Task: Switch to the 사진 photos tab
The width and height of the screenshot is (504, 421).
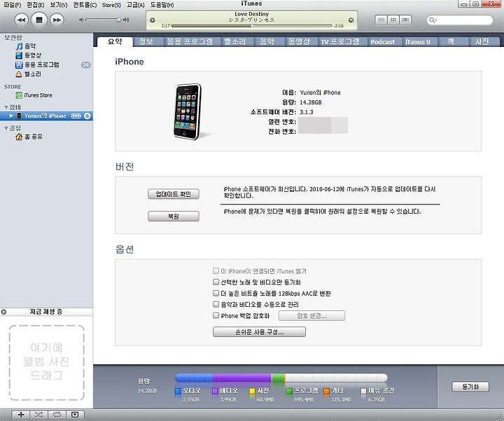Action: pyautogui.click(x=482, y=42)
